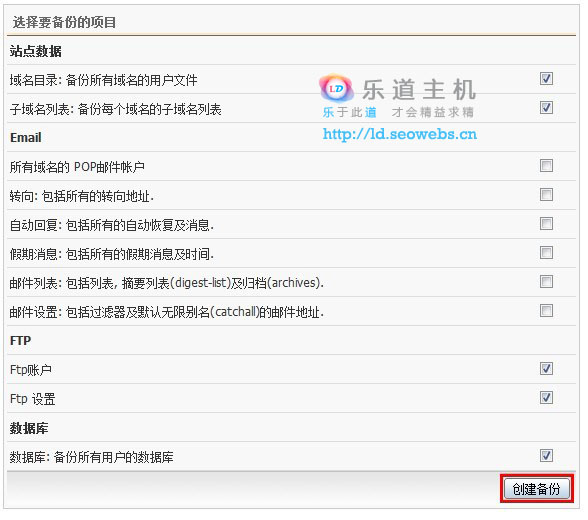
Task: Select the 数据库 section header
Action: 29,428
